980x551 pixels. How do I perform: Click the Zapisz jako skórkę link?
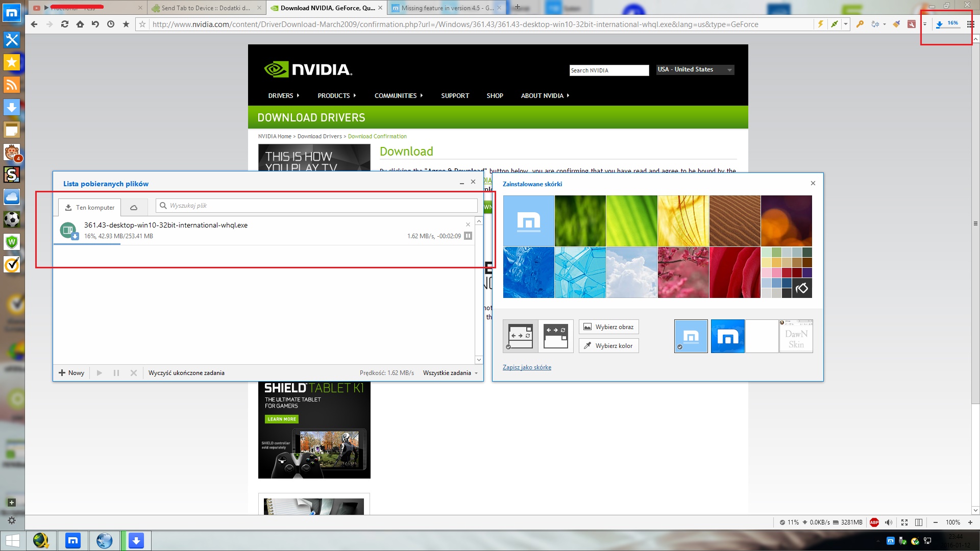[527, 367]
